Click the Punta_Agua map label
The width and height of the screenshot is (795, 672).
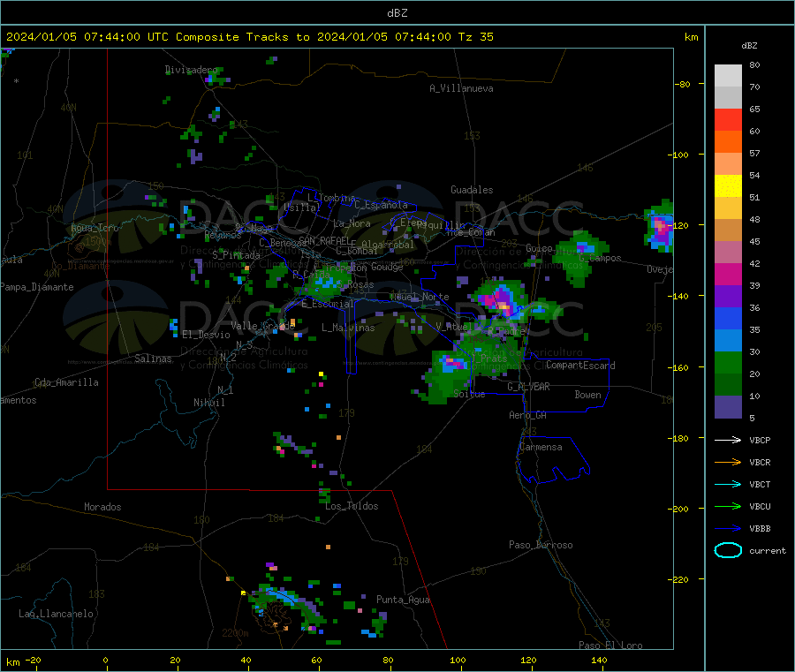click(403, 600)
